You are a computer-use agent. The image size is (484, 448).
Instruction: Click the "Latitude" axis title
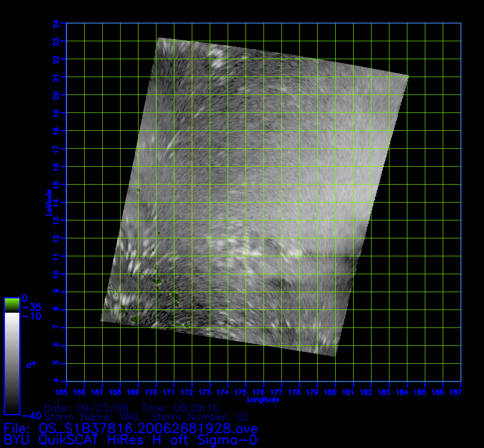tap(48, 202)
